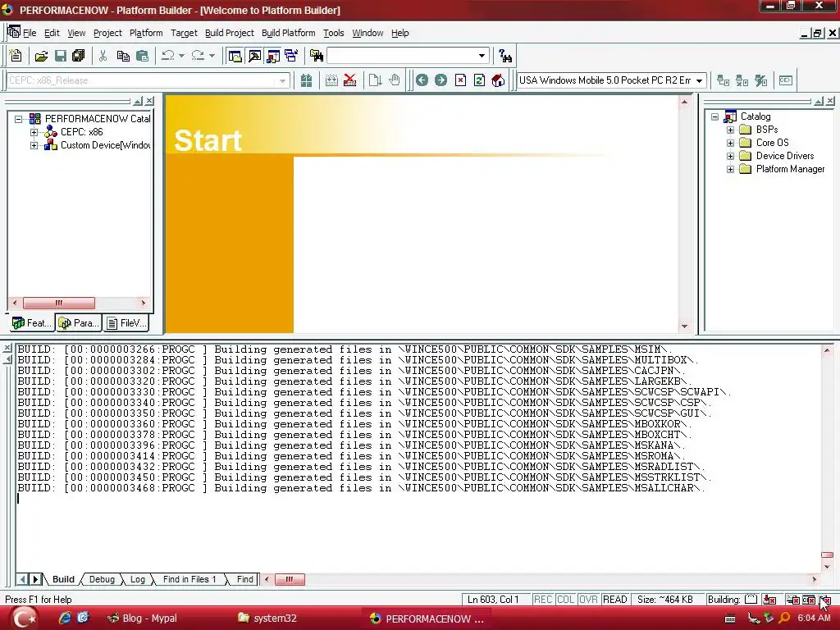Select the Features workspace tab
840x630 pixels.
(32, 322)
